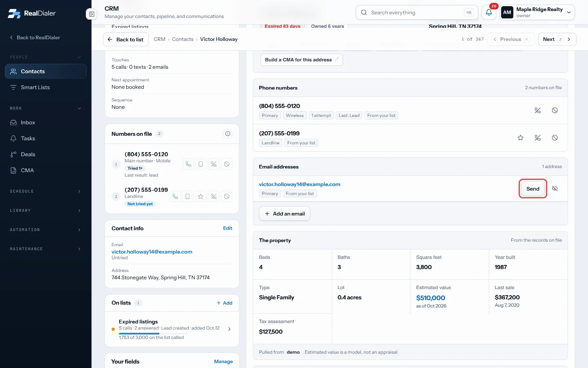
Task: Click block icon for (804) 555-0120 in Phone numbers
Action: pos(555,110)
